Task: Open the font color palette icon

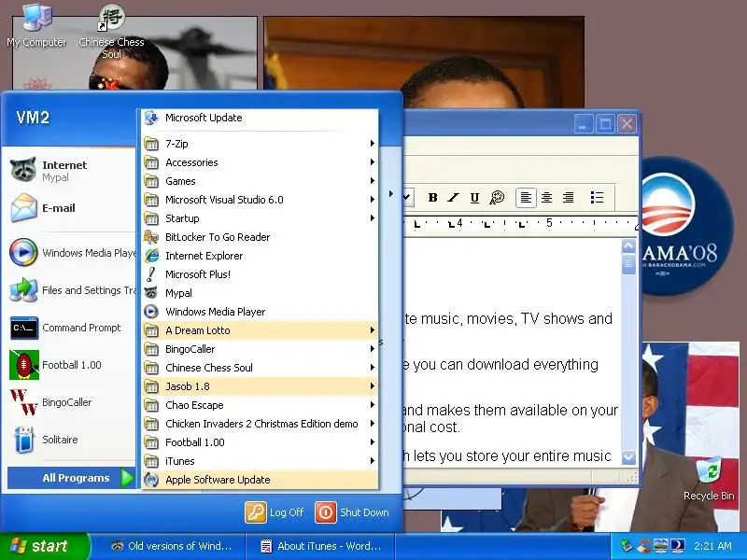Action: (x=497, y=197)
